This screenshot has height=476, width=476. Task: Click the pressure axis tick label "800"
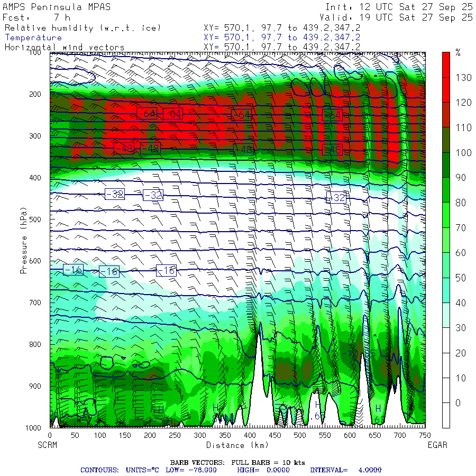pyautogui.click(x=35, y=344)
